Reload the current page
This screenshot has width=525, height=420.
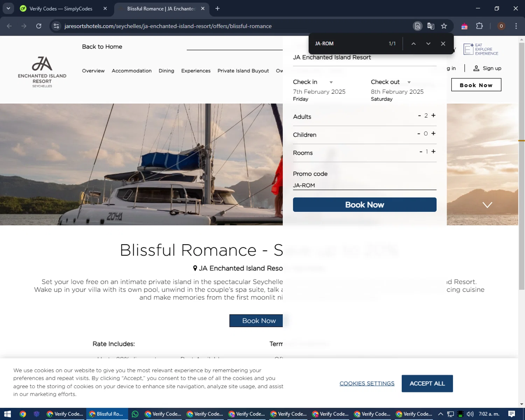coord(39,26)
